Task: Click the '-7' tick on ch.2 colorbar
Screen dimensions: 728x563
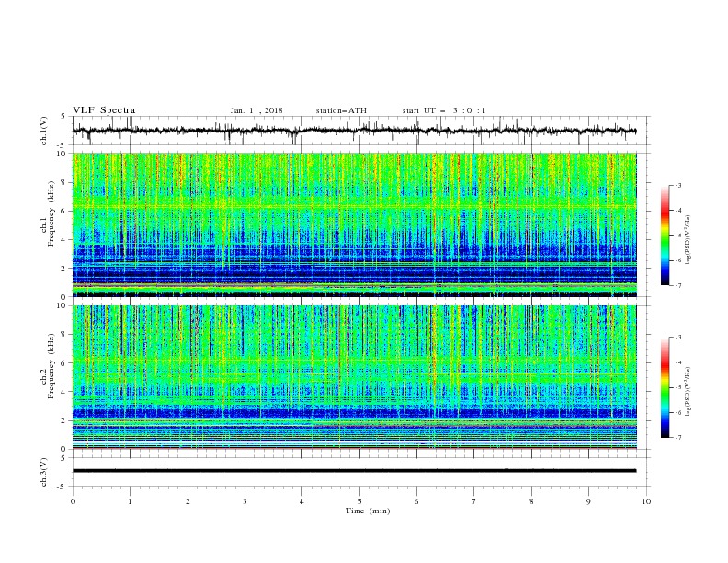Action: [x=677, y=437]
